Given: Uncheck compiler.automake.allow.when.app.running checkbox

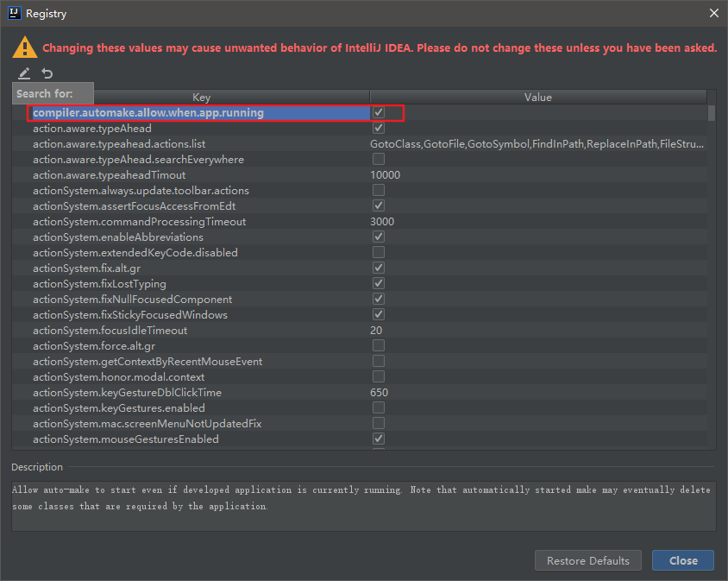Looking at the screenshot, I should point(379,112).
